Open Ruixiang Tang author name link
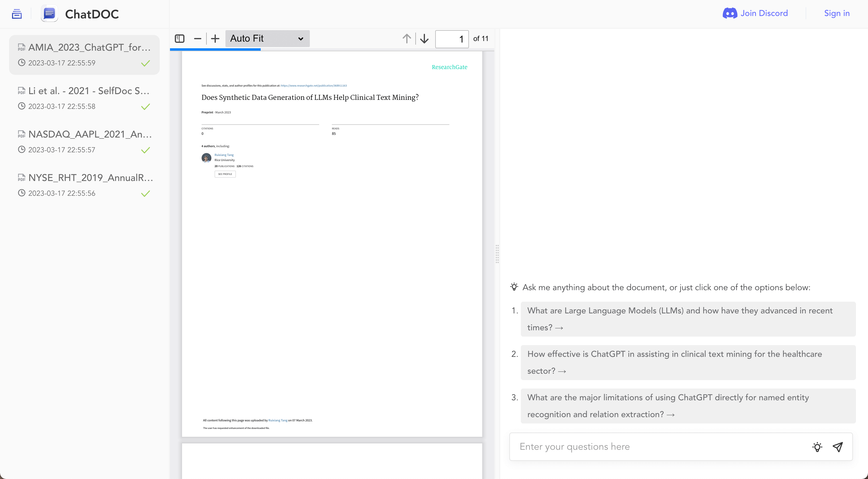The image size is (868, 479). pyautogui.click(x=224, y=155)
